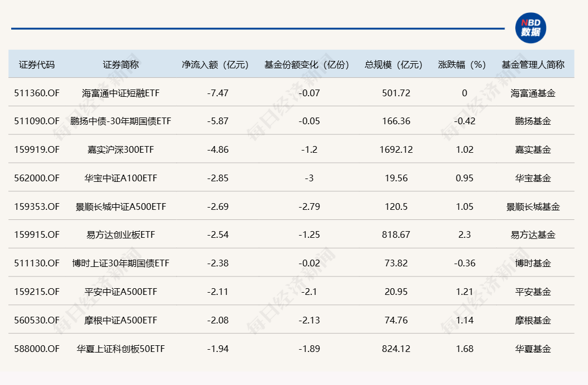Click manager 摩根基金
The width and height of the screenshot is (588, 385).
tap(533, 320)
